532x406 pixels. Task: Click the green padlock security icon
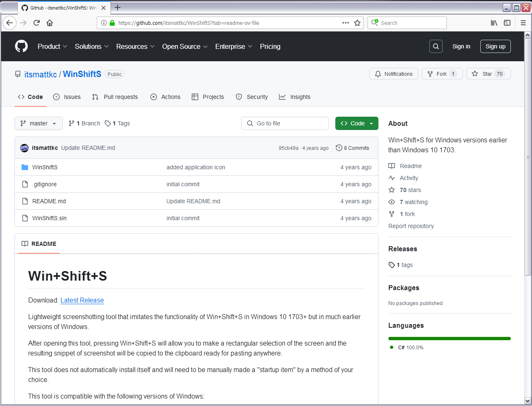(x=112, y=23)
